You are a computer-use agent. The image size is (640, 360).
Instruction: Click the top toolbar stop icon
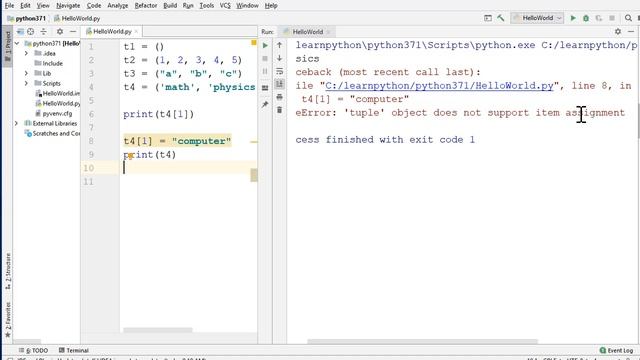(x=612, y=18)
